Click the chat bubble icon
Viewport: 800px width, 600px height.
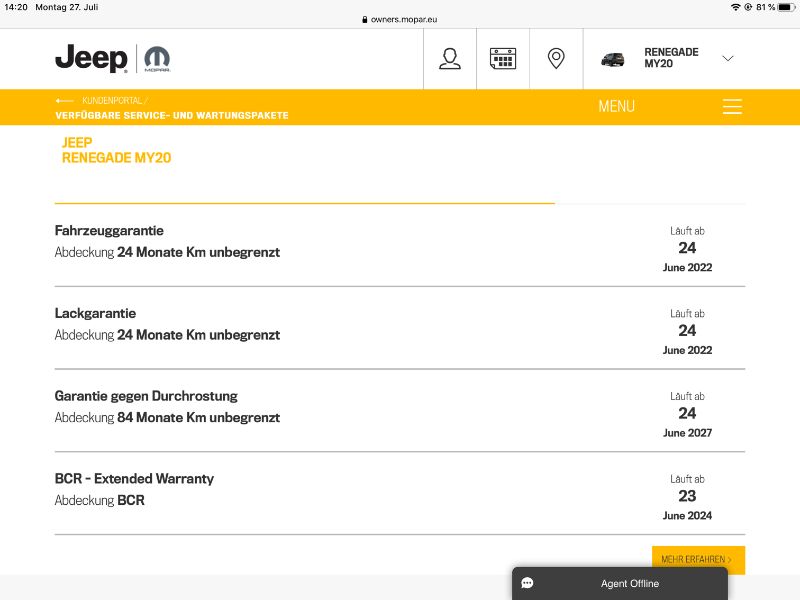tap(527, 583)
